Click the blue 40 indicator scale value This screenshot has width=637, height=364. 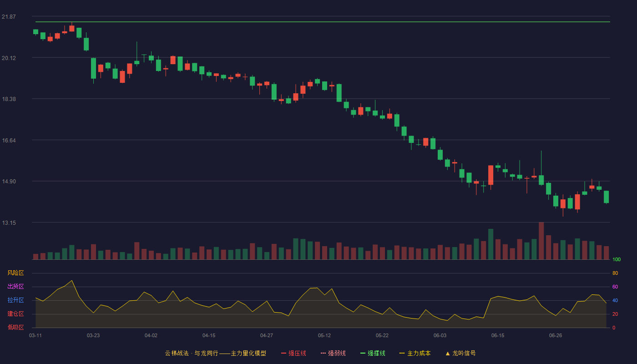(615, 300)
